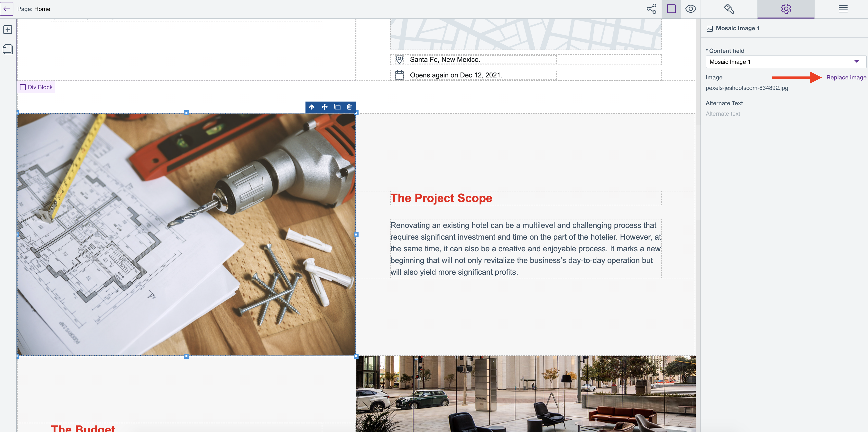Switch to the settings gear tab
868x432 pixels.
pos(786,9)
